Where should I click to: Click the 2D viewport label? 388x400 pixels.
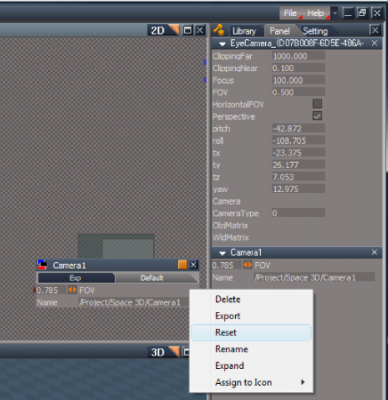(158, 31)
